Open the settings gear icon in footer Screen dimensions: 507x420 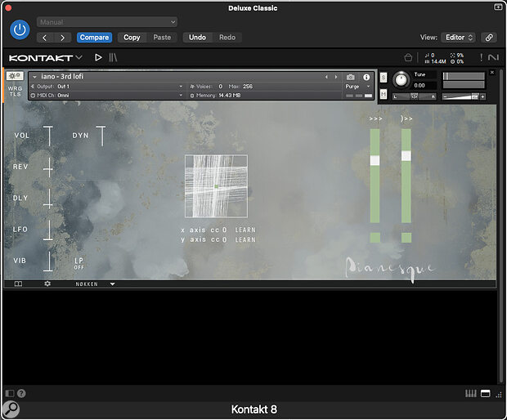[x=47, y=284]
